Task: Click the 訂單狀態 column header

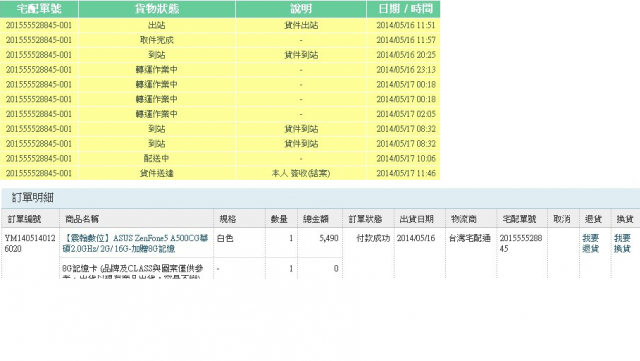Action: tap(365, 219)
